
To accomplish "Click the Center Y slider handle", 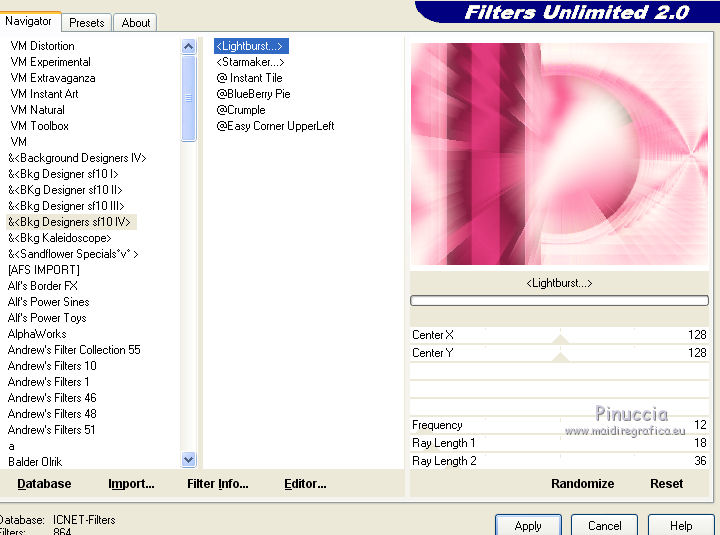I will 560,357.
